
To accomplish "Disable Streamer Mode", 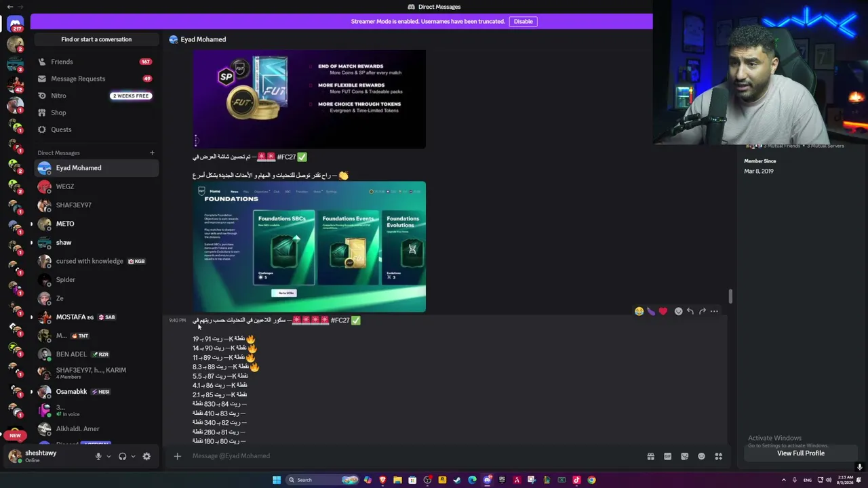I will click(x=523, y=22).
